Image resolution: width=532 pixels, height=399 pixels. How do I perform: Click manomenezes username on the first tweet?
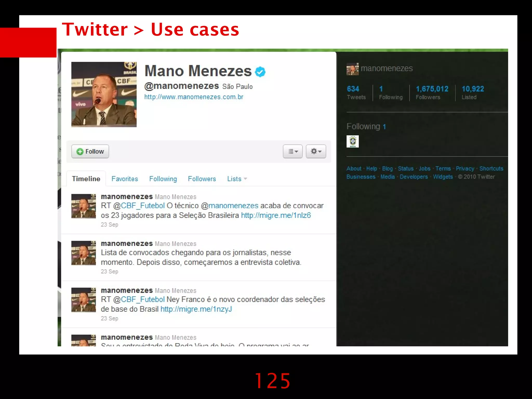point(127,197)
